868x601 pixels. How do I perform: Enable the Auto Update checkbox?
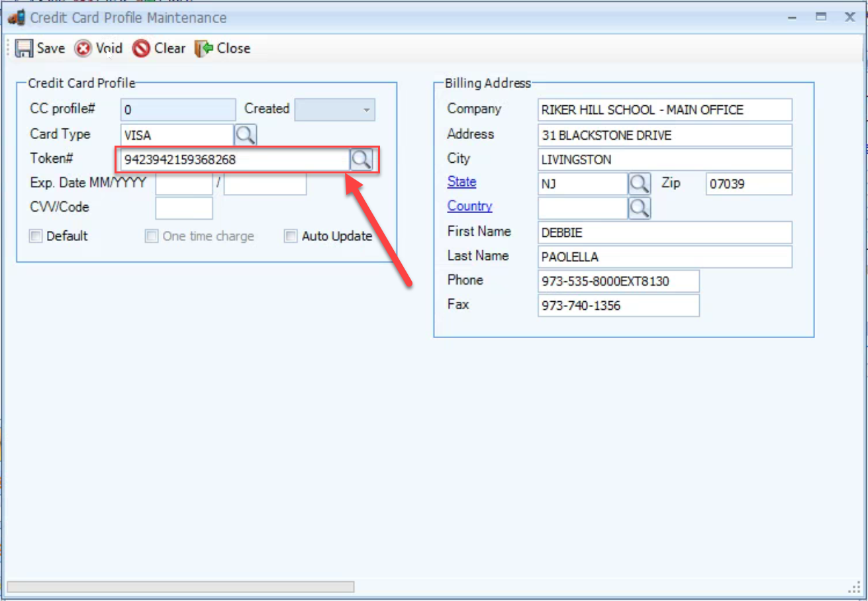pos(291,236)
